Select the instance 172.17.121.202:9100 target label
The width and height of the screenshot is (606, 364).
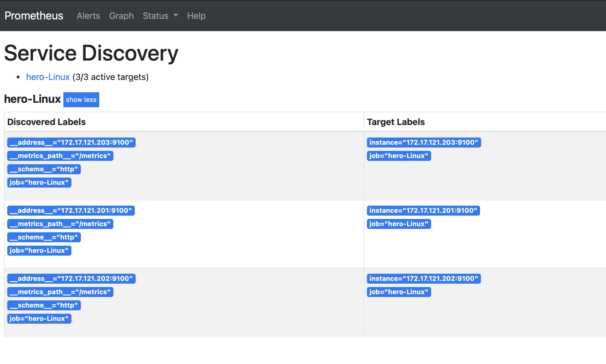coord(424,279)
